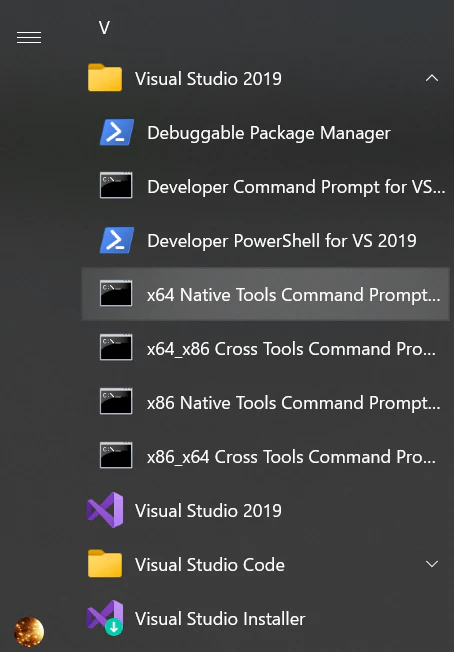Expand the Visual Studio Code folder chevron
Viewport: 454px width, 652px height.
(432, 564)
